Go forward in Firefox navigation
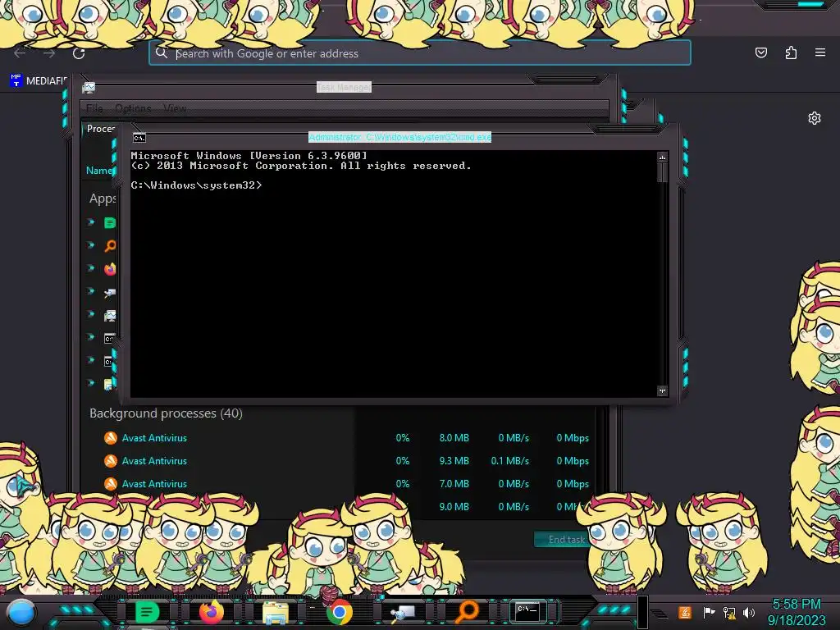This screenshot has height=630, width=840. point(49,53)
